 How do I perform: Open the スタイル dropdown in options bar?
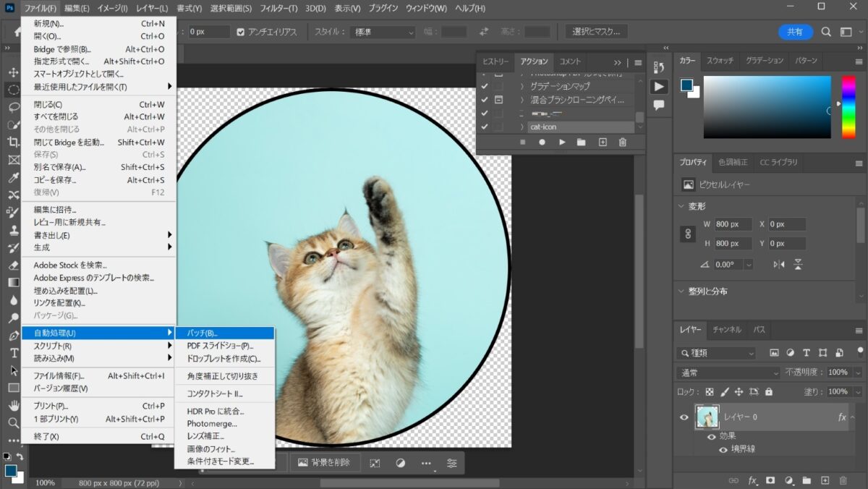pyautogui.click(x=382, y=31)
